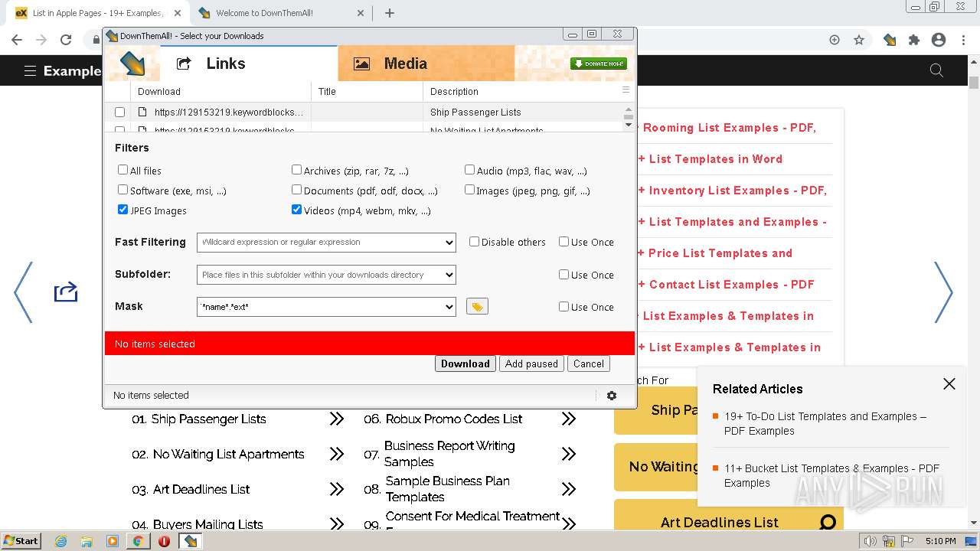This screenshot has height=551, width=980.
Task: Select the Ship Passenger Lists download row checkbox
Action: (119, 112)
